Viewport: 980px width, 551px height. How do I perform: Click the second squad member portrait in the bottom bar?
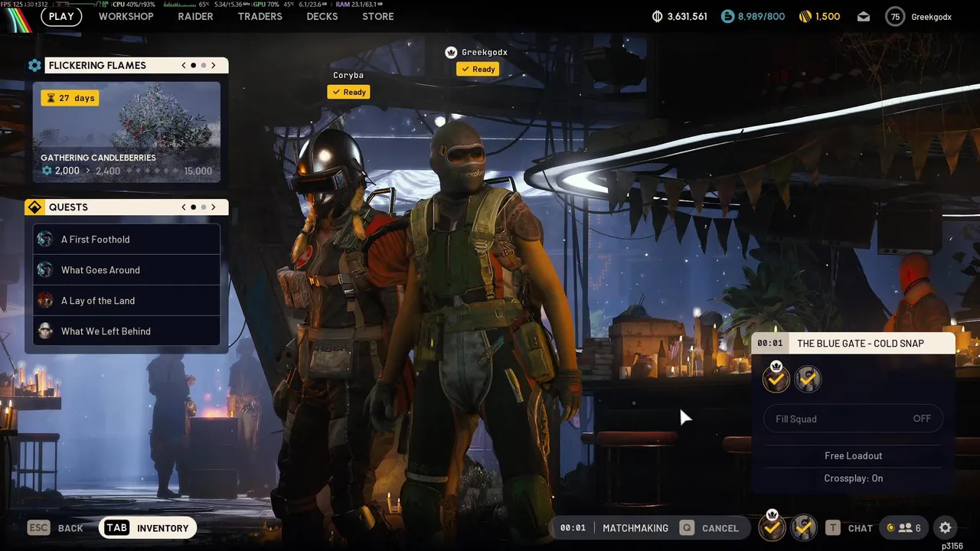point(803,527)
